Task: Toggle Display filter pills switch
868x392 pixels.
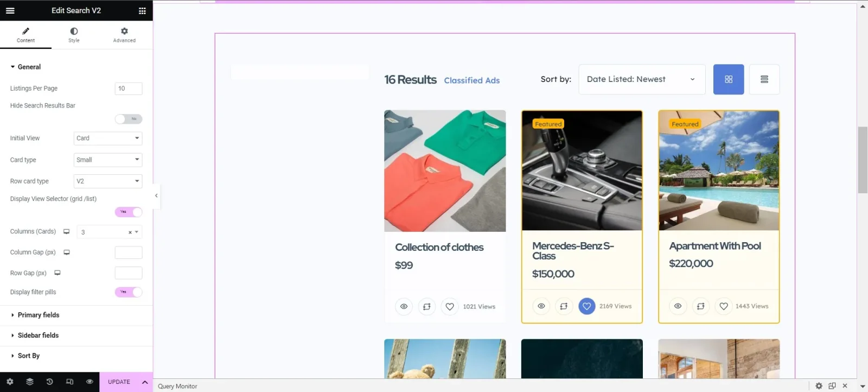Action: tap(129, 292)
